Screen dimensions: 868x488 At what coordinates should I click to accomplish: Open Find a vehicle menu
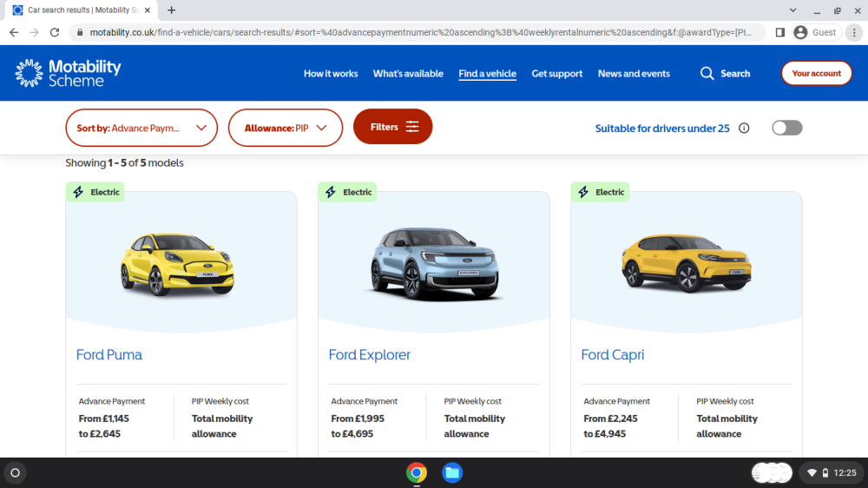click(487, 74)
